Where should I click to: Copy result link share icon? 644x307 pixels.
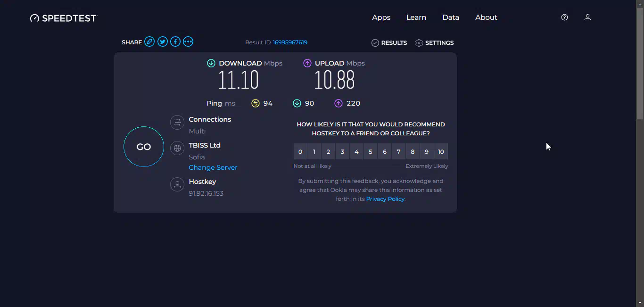[149, 41]
